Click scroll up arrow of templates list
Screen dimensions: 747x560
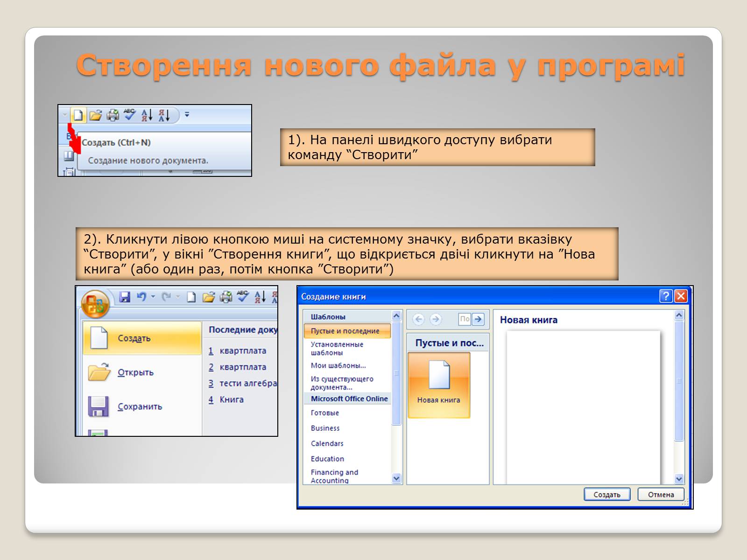click(x=396, y=316)
